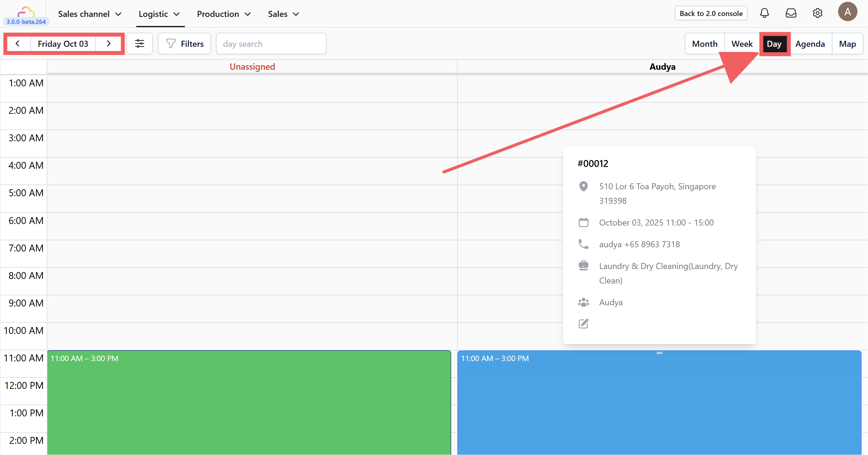Open the notifications bell icon
Screen dimensions: 868x455
764,14
